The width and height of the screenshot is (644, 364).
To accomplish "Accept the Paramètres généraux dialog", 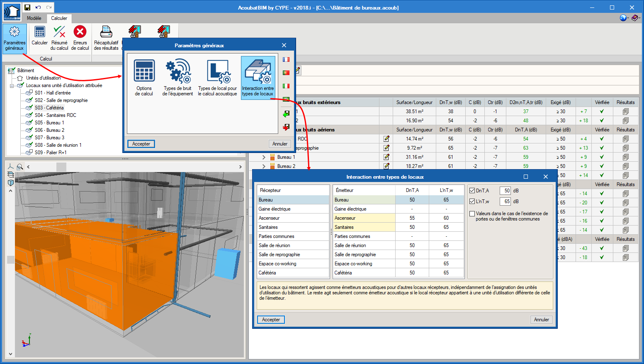I will 141,144.
